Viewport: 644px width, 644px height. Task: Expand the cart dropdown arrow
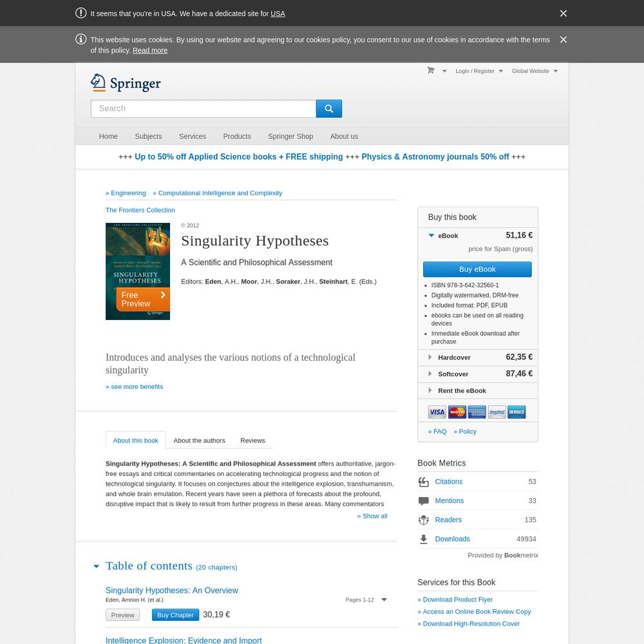point(444,71)
